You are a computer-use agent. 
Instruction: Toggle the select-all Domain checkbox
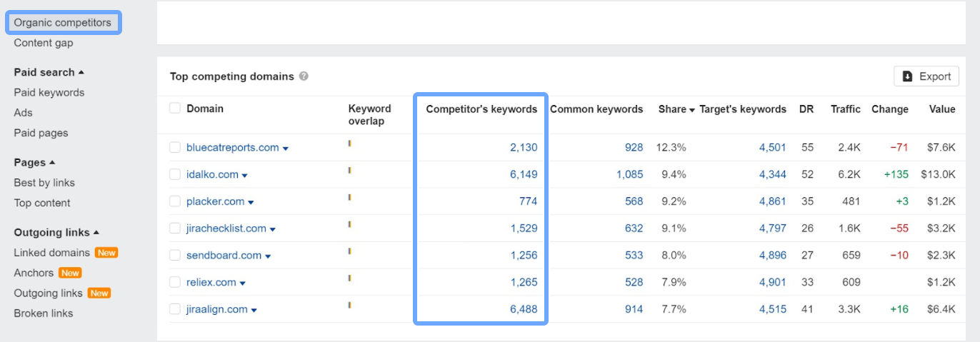[175, 109]
